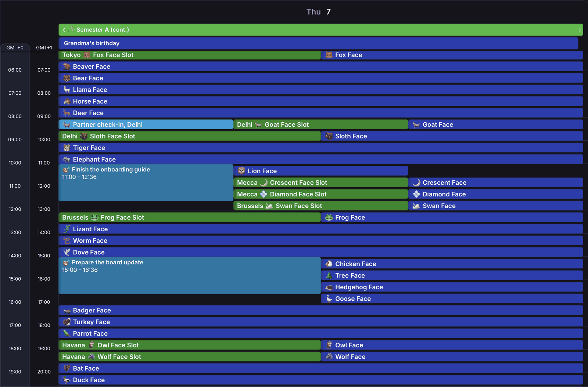Viewport: 588px width, 387px height.
Task: Click the target icon on Finish the onboarding guide
Action: click(x=66, y=170)
